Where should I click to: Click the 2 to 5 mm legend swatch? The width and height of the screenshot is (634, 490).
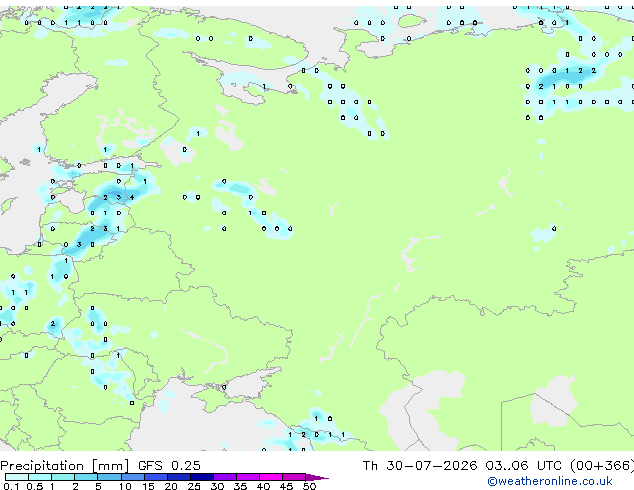(86, 477)
